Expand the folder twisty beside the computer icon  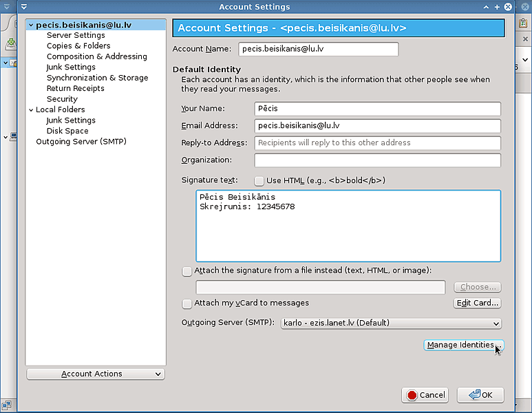tap(6, 138)
